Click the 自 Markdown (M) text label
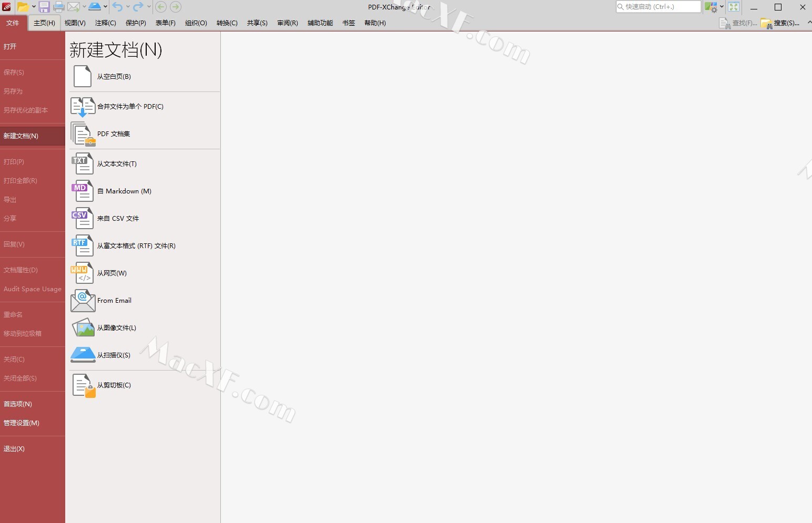 tap(124, 191)
